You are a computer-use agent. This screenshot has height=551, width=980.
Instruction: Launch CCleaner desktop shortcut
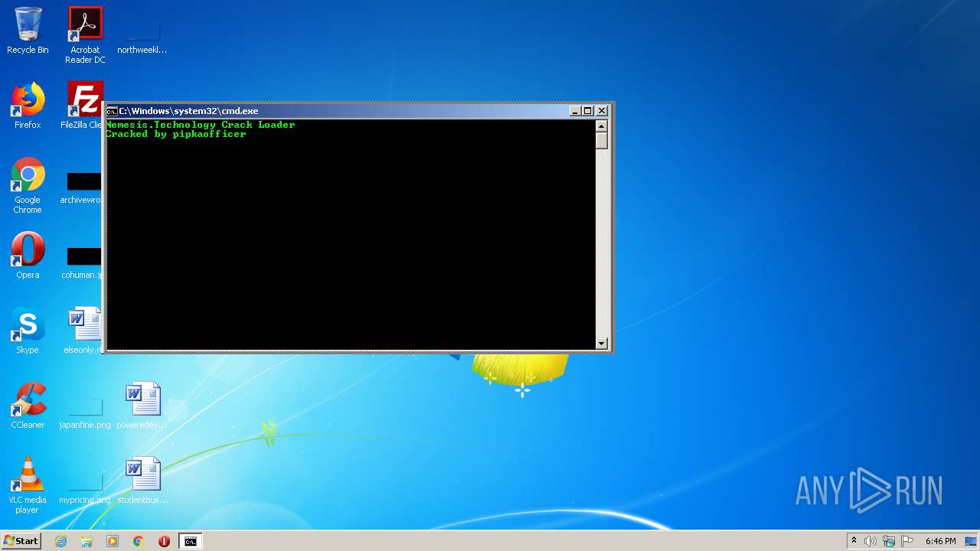(28, 406)
